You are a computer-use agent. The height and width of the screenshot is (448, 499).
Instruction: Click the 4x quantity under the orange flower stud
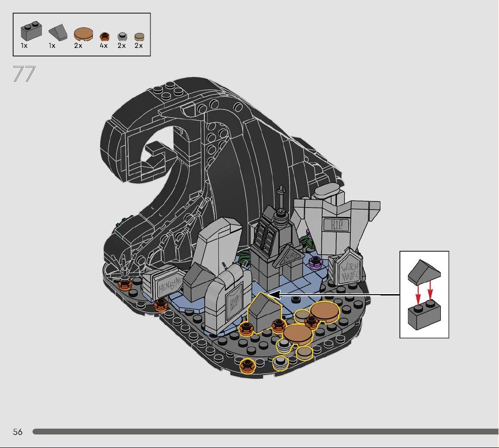[104, 46]
